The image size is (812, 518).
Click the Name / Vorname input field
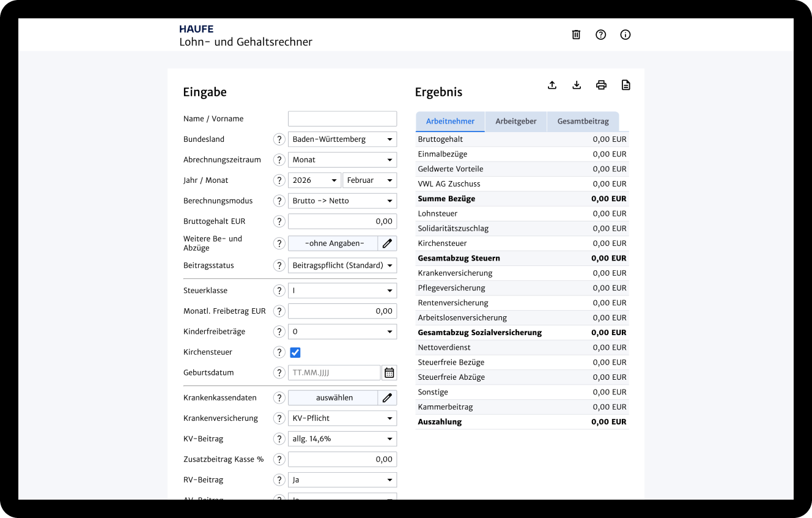(342, 119)
